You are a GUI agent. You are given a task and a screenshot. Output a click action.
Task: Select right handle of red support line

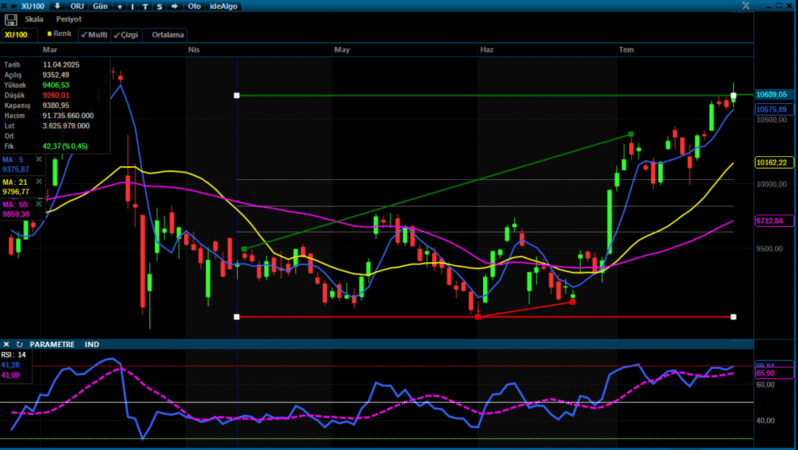tap(733, 317)
